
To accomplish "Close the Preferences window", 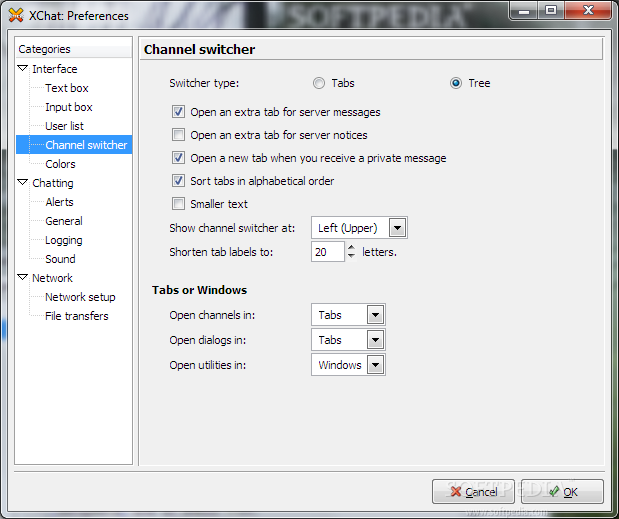I will pos(588,11).
